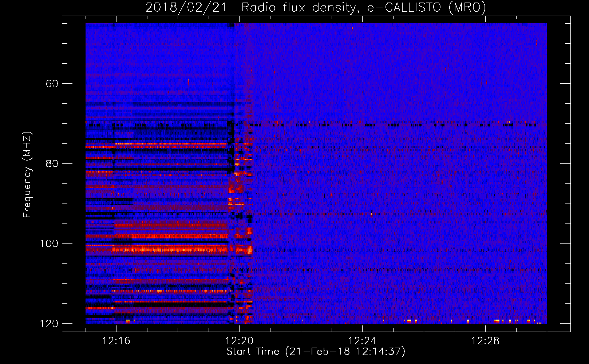Click the 100 frequency tick label
Viewport: 589px width, 364px height.
tap(49, 244)
